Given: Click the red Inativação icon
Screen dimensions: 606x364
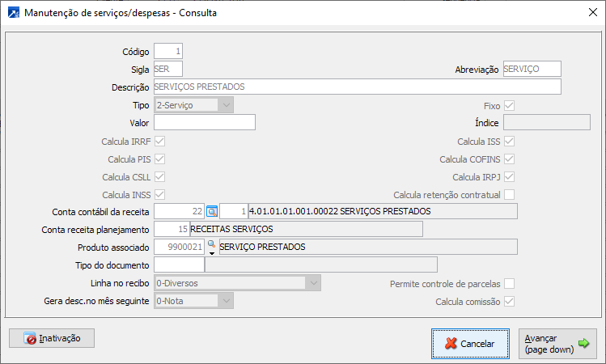Looking at the screenshot, I should point(31,338).
